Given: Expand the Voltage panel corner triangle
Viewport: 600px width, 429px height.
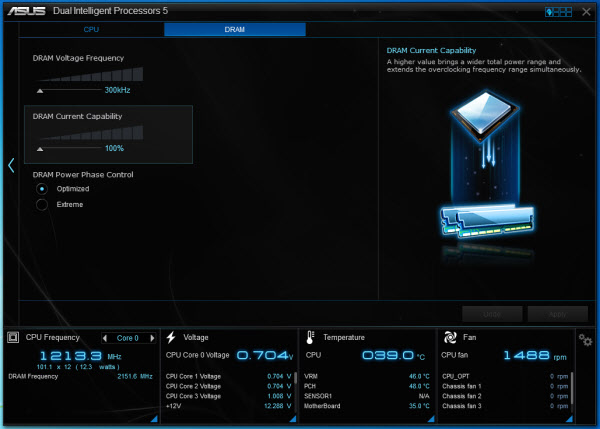Looking at the screenshot, I should click(x=293, y=419).
